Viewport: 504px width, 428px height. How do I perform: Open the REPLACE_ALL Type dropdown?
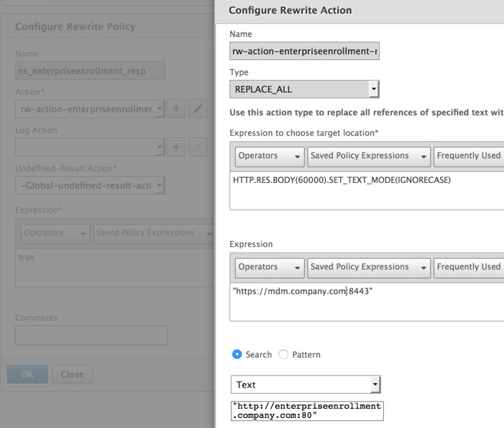click(305, 89)
